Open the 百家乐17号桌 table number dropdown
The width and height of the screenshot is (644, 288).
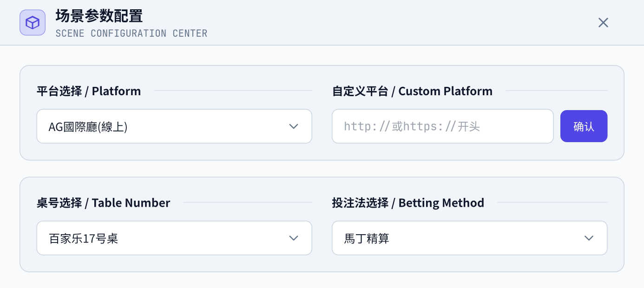174,238
